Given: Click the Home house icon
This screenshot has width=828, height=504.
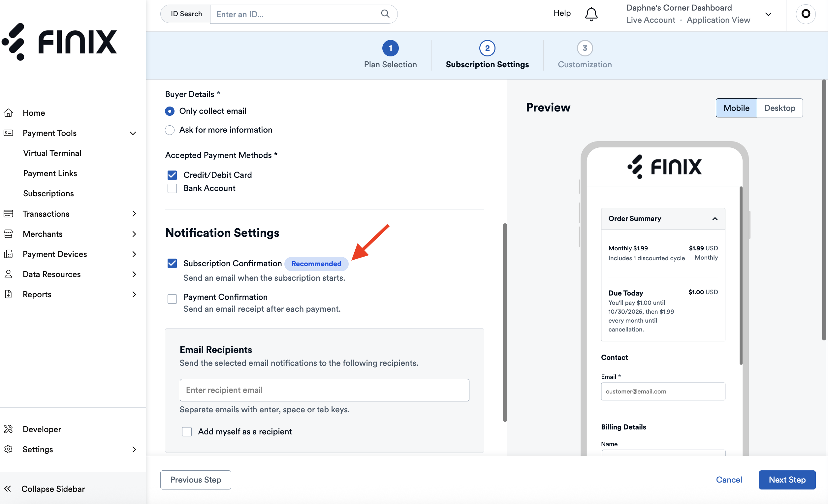Looking at the screenshot, I should point(8,113).
